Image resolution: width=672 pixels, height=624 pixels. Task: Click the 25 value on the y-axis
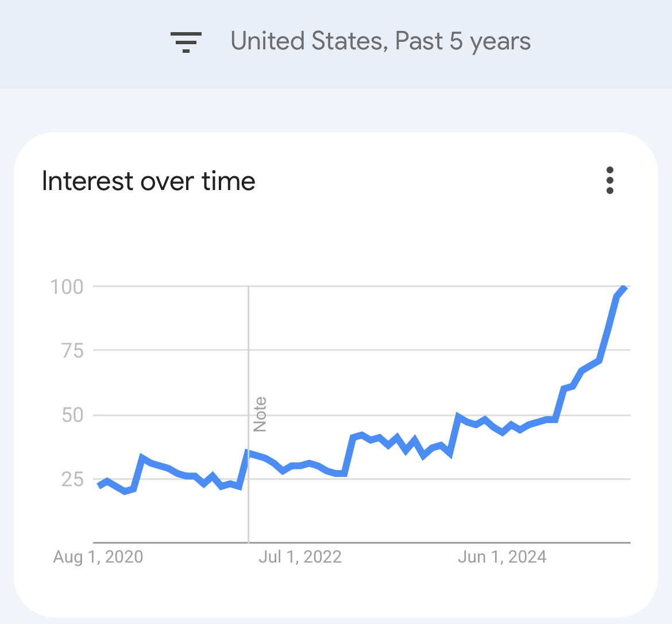(72, 479)
